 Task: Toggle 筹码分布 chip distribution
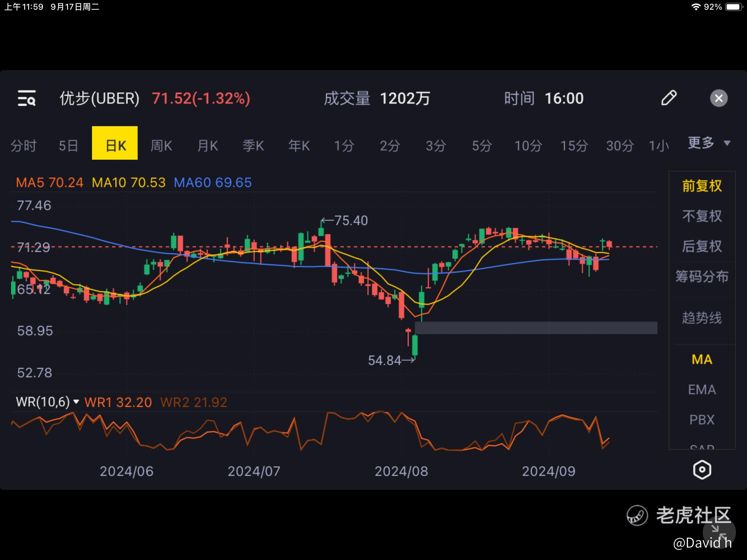point(702,277)
